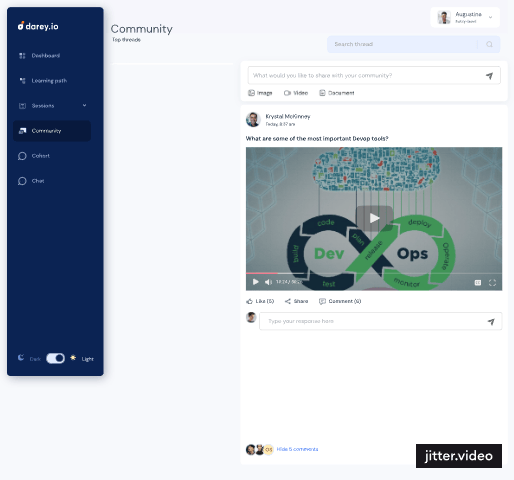This screenshot has width=514, height=480.
Task: Click the send arrow in the share-post box
Action: tap(489, 76)
